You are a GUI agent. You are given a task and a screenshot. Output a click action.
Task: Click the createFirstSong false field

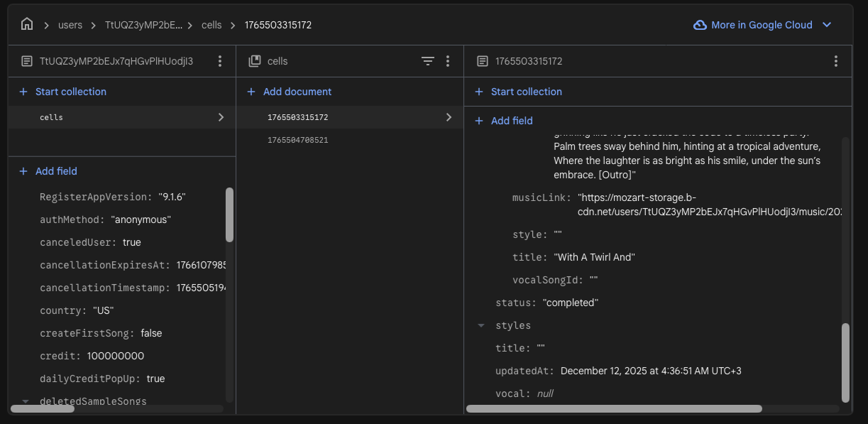click(101, 333)
